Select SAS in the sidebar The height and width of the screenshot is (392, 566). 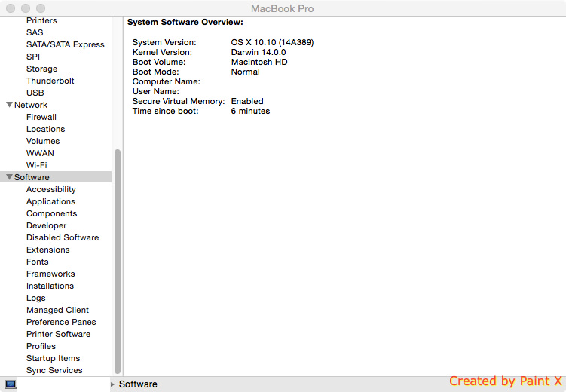click(x=35, y=32)
